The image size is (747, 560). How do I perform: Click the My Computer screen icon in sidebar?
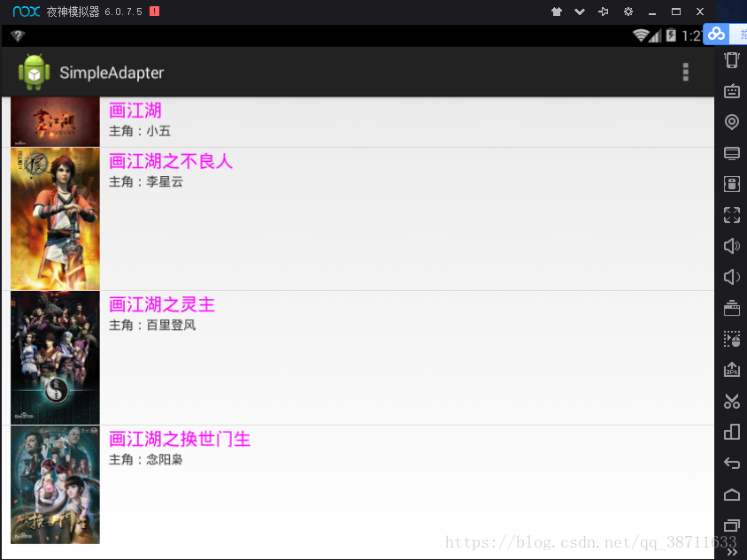[x=732, y=153]
